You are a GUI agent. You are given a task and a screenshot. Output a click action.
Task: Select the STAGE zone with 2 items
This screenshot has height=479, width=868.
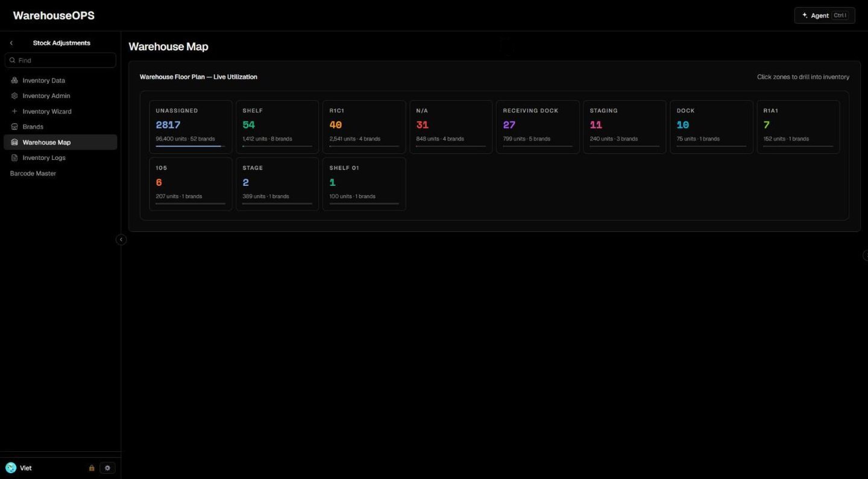pos(277,184)
